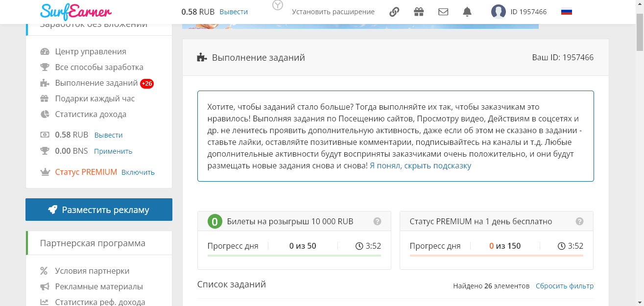644x306 pixels.
Task: Click the rocket icon on Разместить рекламу
Action: [52, 210]
